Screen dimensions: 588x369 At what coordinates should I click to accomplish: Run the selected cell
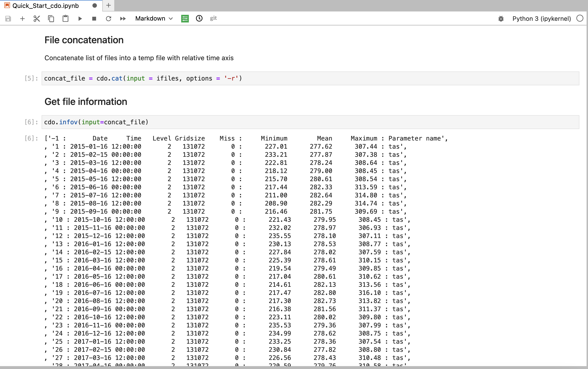click(x=80, y=19)
